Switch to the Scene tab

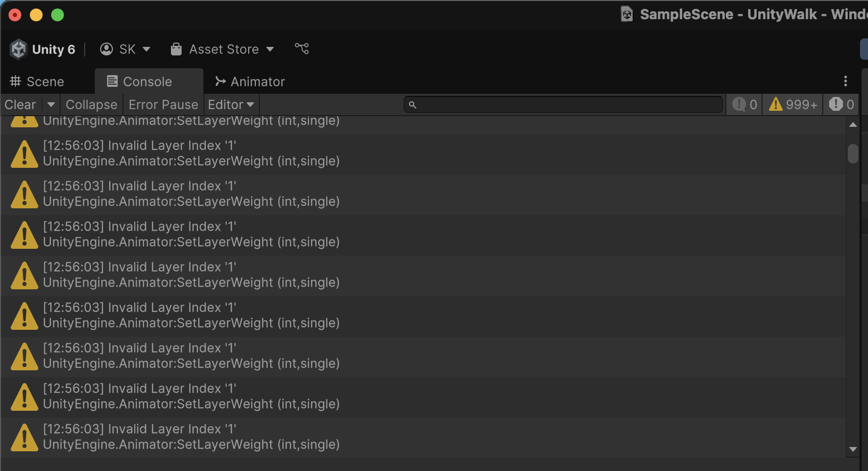(37, 82)
